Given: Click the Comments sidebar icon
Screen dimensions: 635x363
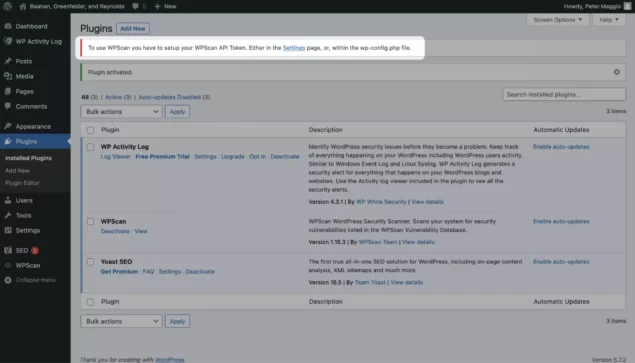Looking at the screenshot, I should [8, 106].
